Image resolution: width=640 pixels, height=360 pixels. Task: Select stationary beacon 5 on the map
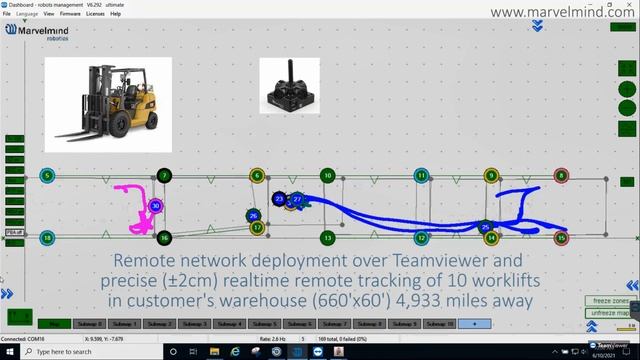47,176
